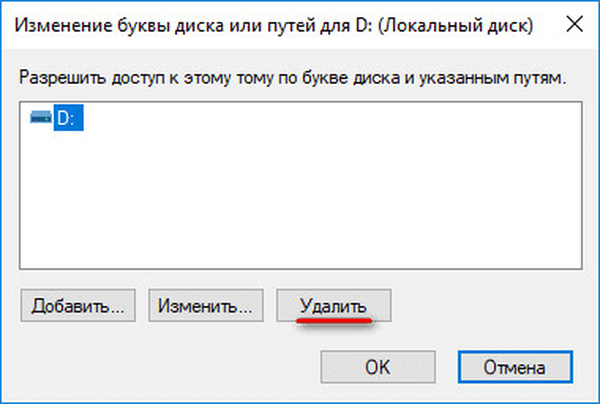
Task: Click the drive icon beside D:
Action: pyautogui.click(x=41, y=120)
